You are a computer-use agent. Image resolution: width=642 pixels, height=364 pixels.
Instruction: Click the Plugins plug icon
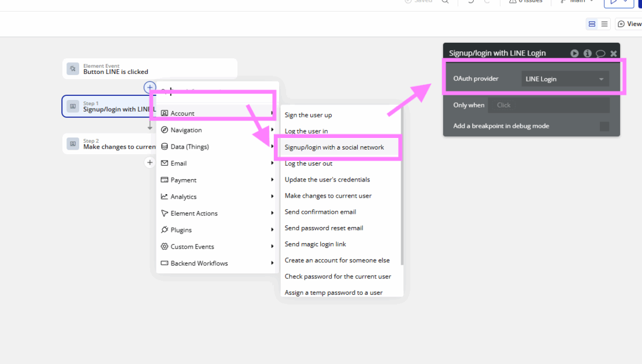[x=164, y=230]
